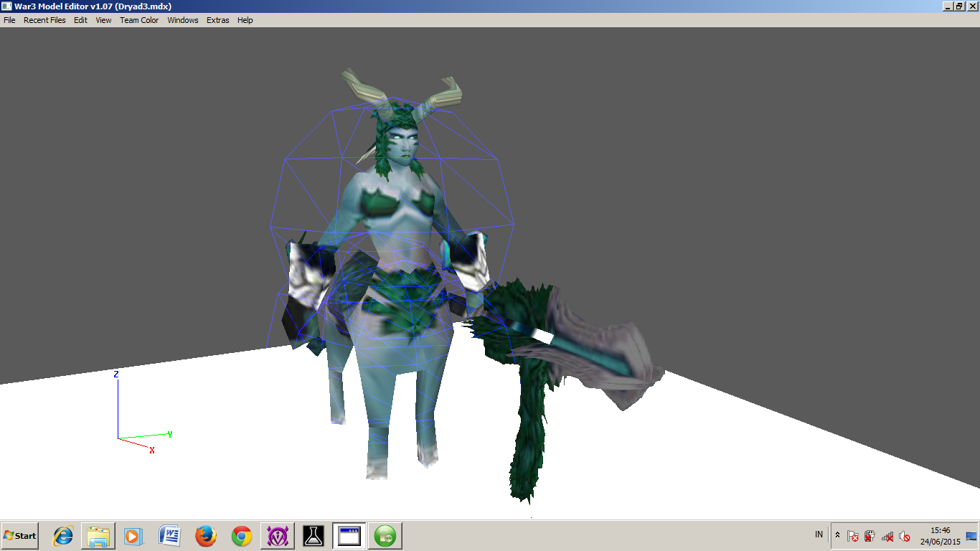Expand the Windows menu
The image size is (980, 551).
tap(183, 20)
